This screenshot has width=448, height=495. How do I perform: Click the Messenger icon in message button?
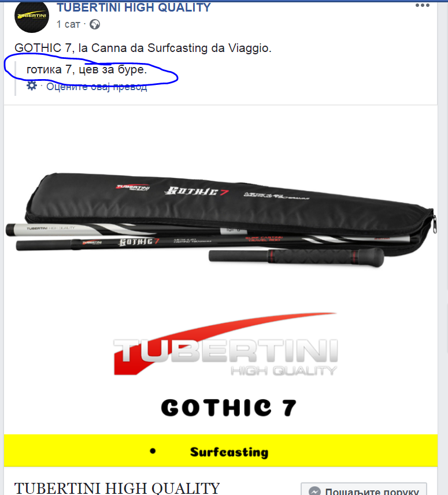click(x=314, y=491)
